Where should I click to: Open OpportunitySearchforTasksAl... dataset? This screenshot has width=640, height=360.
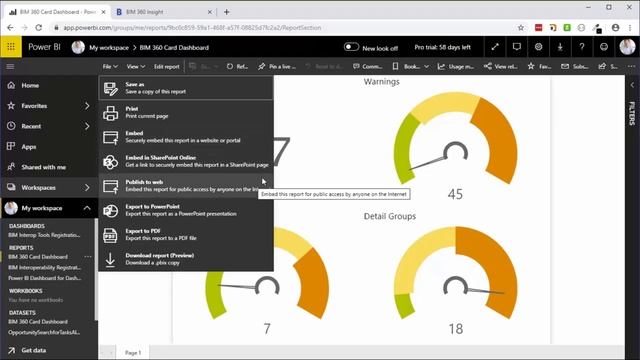(44, 332)
